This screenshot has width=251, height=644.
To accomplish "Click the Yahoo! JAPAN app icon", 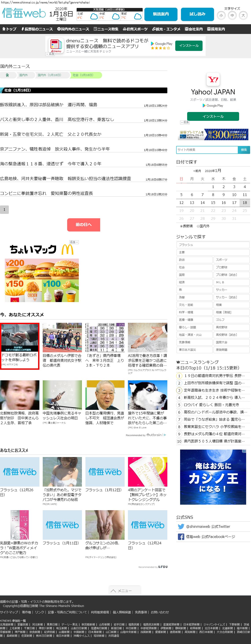I will pos(213,80).
